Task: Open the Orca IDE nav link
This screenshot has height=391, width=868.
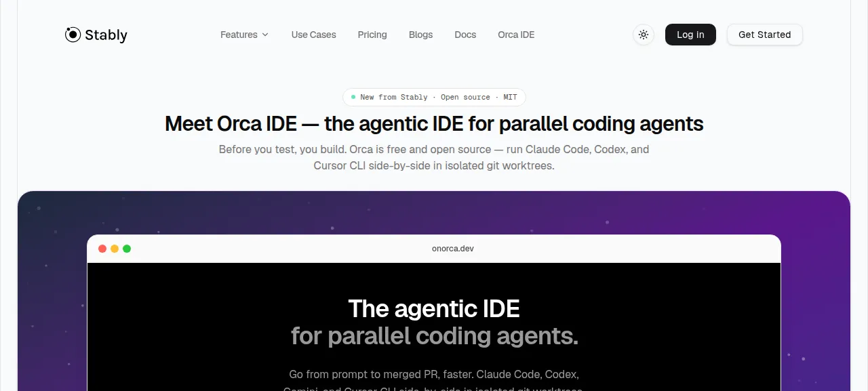Action: 516,35
